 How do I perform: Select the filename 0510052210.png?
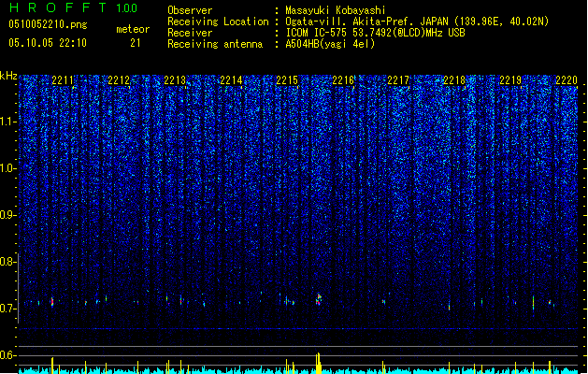click(x=48, y=24)
